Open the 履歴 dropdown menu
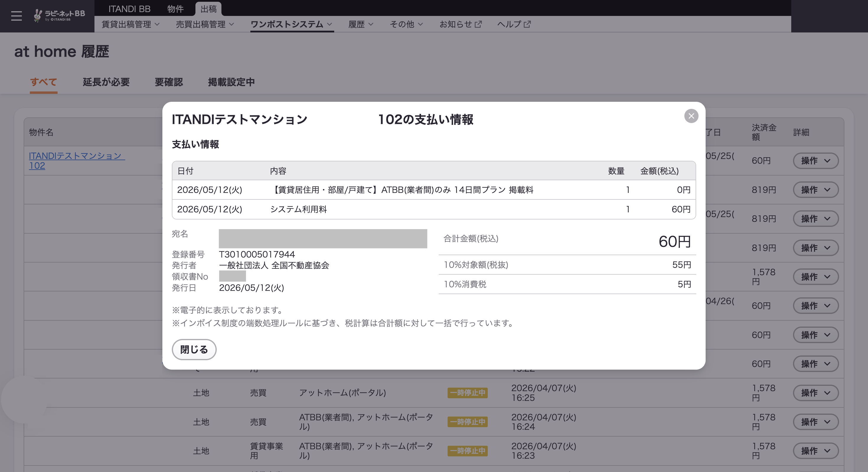This screenshot has width=868, height=472. click(361, 24)
